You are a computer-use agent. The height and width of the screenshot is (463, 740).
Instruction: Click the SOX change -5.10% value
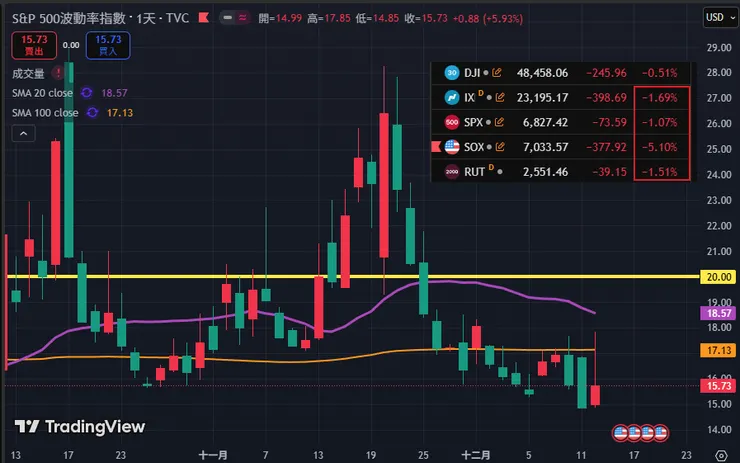tap(659, 147)
